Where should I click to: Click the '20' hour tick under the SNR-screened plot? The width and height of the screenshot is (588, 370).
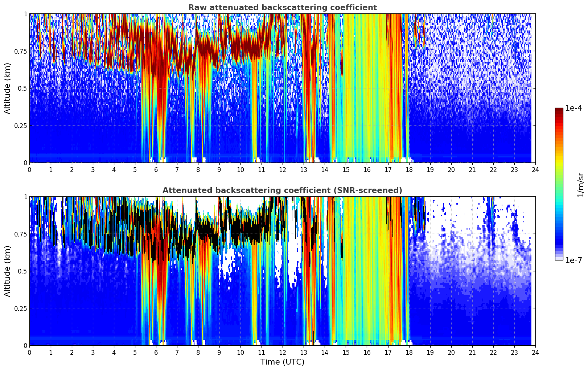click(x=451, y=352)
